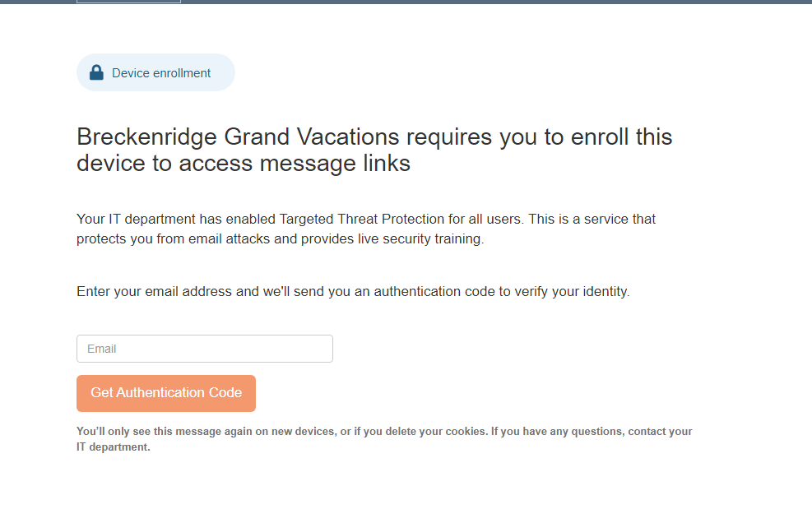Select the Device enrollment pill badge
This screenshot has height=509, width=812.
pyautogui.click(x=155, y=72)
